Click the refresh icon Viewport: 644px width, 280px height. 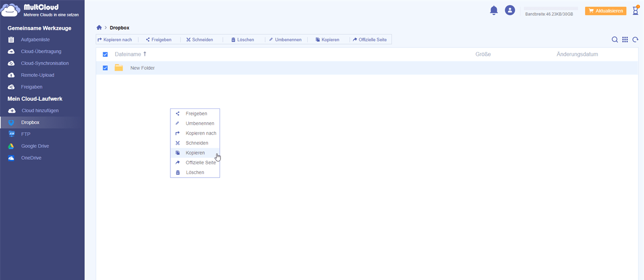(x=636, y=40)
